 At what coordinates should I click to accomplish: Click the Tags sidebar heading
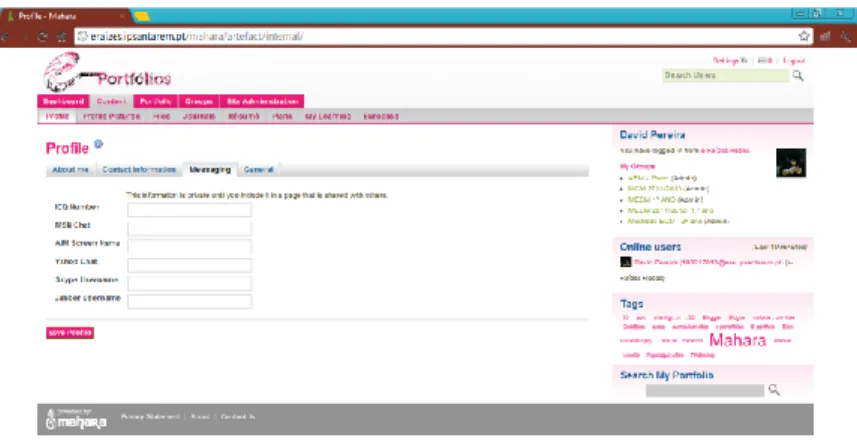tap(631, 304)
